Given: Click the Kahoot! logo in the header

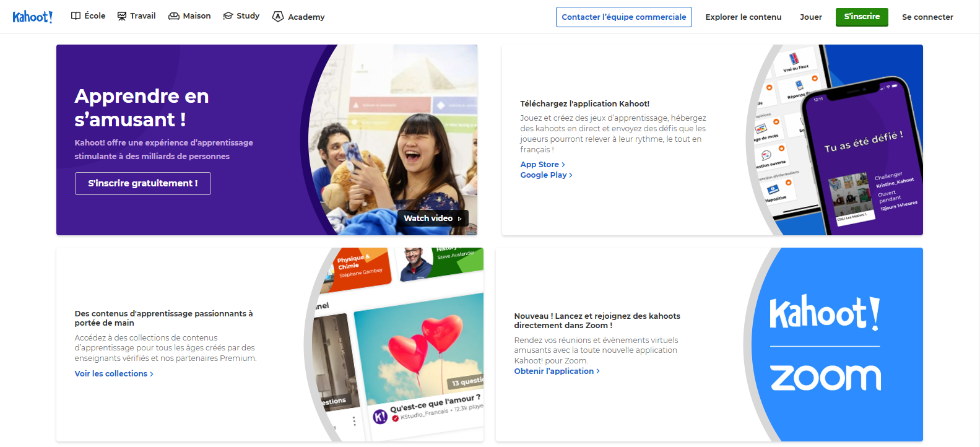Looking at the screenshot, I should 32,17.
